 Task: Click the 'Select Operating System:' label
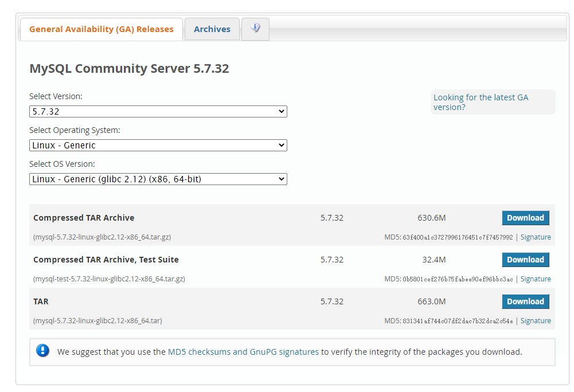75,130
